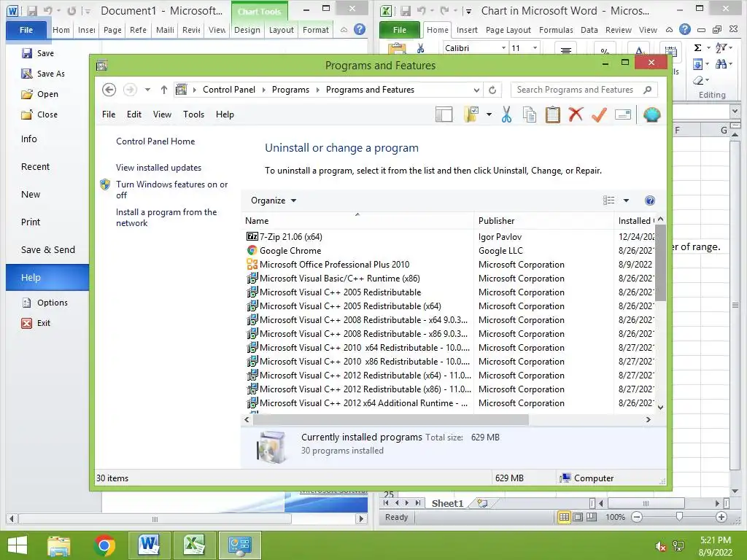
Task: Click the muted speaker icon in system tray
Action: pyautogui.click(x=661, y=546)
